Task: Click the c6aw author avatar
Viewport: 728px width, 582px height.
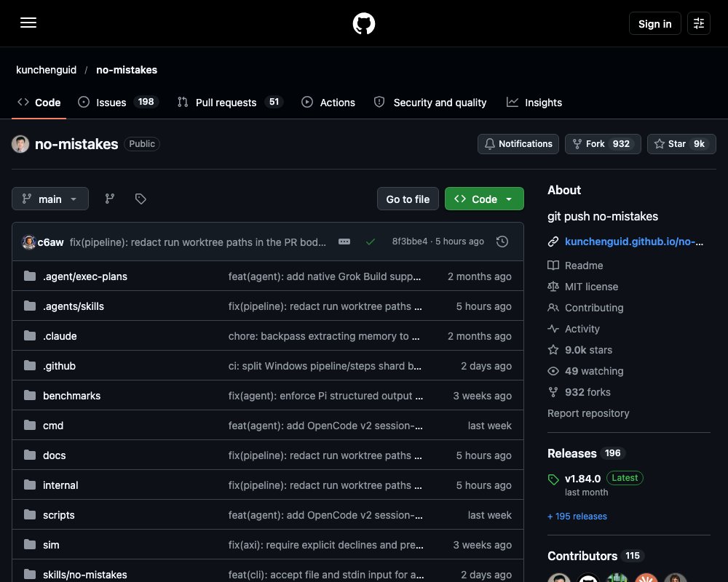Action: (x=29, y=242)
